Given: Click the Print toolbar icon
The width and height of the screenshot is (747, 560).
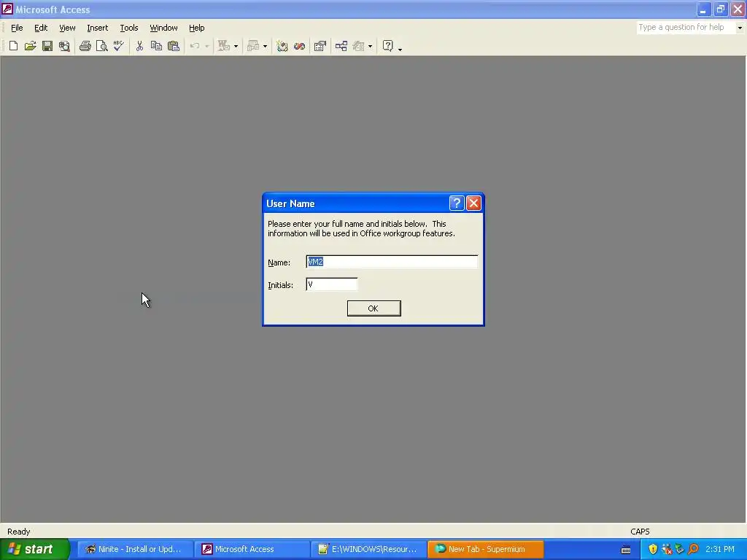Looking at the screenshot, I should pos(85,46).
